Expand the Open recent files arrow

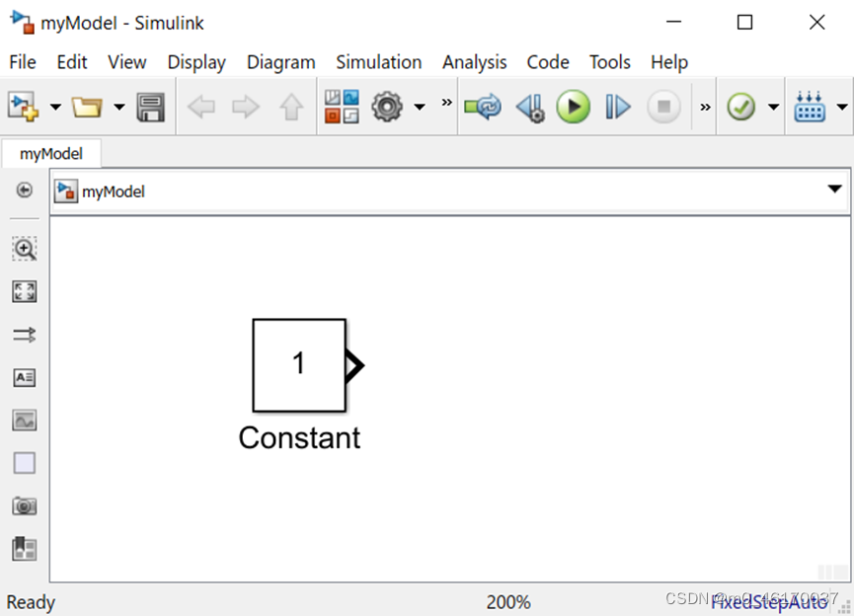coord(118,107)
